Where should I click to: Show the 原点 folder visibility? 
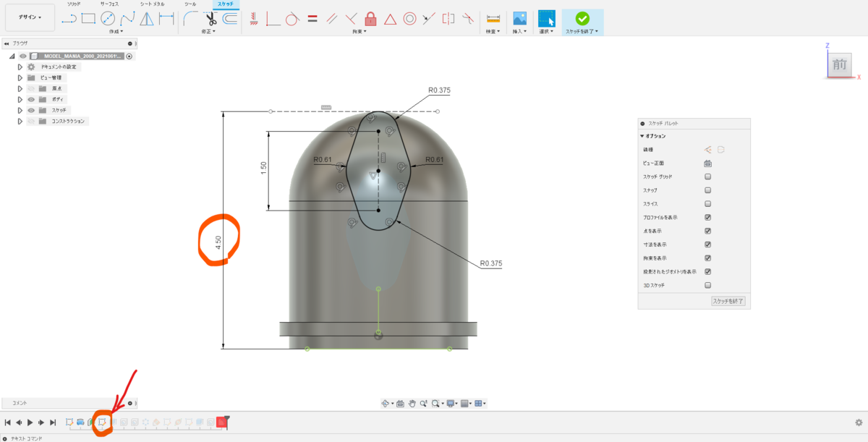coord(31,88)
